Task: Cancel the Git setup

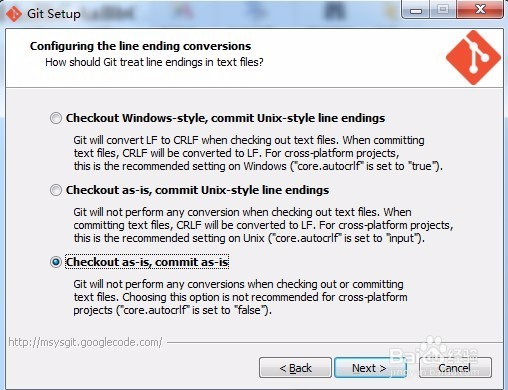Action: pos(455,368)
